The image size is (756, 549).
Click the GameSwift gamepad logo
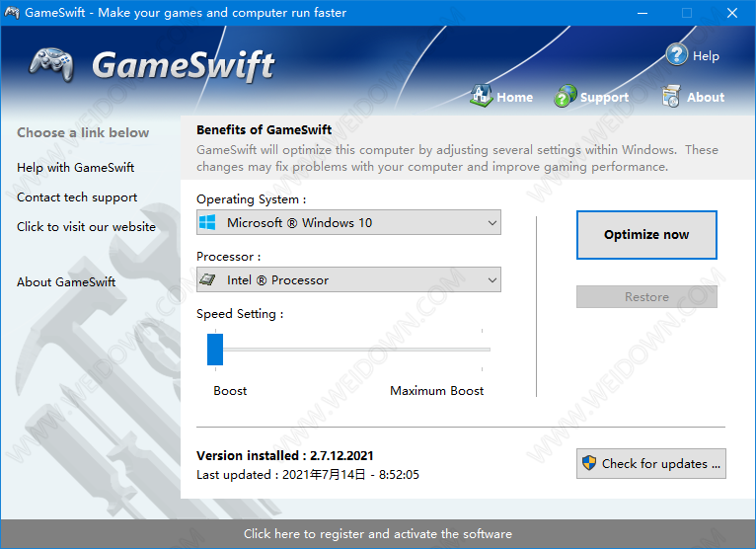pos(51,64)
